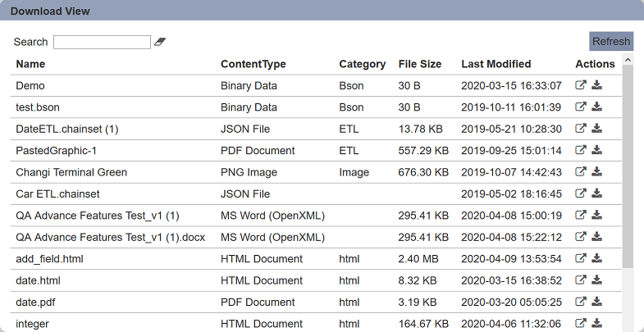
Task: Clear search with the eraser icon
Action: tap(160, 42)
